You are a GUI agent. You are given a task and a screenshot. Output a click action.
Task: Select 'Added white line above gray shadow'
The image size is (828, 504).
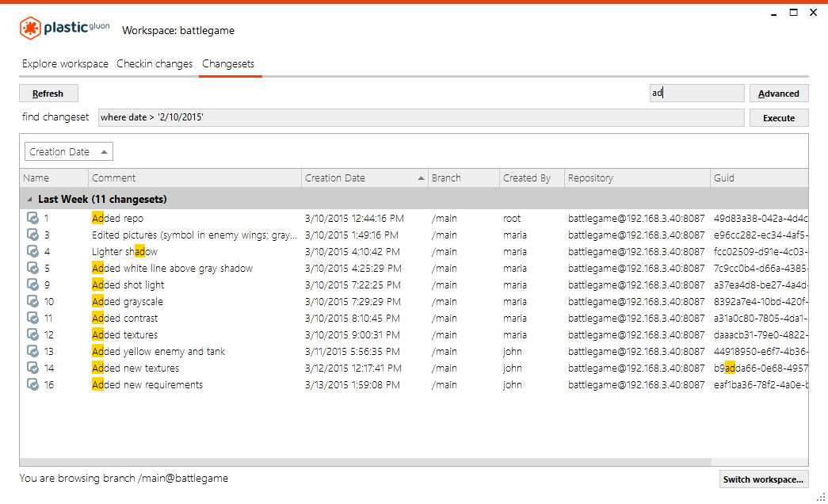click(172, 268)
